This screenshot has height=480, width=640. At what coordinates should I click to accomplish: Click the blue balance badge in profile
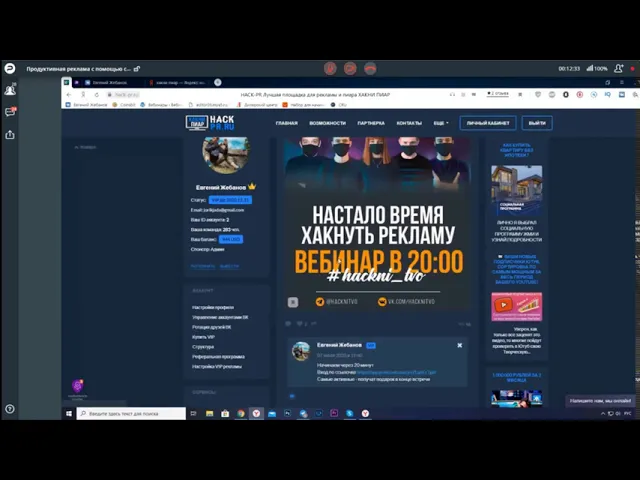coord(231,239)
